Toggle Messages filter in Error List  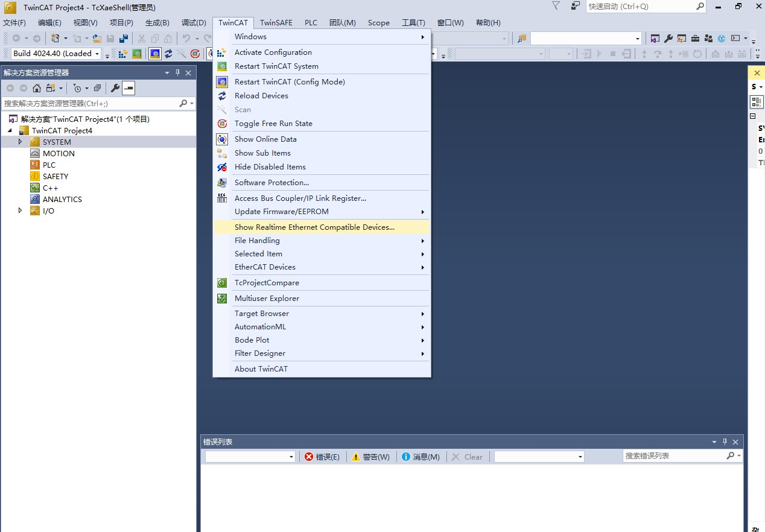(x=421, y=457)
